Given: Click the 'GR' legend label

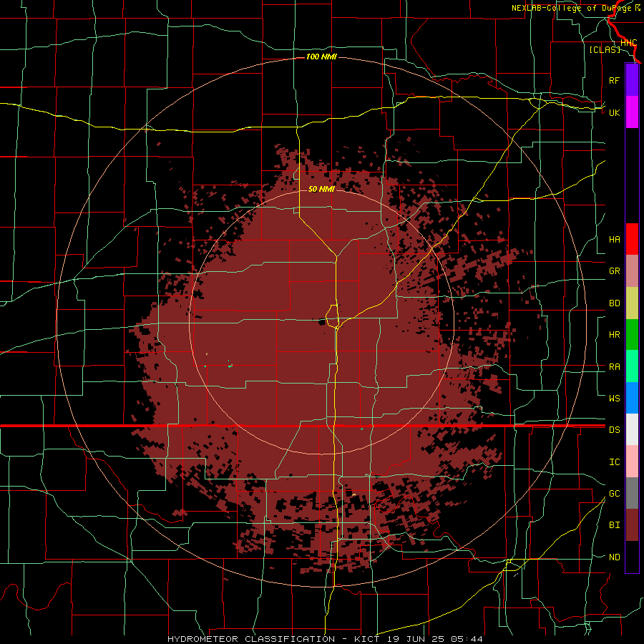Looking at the screenshot, I should pos(614,271).
